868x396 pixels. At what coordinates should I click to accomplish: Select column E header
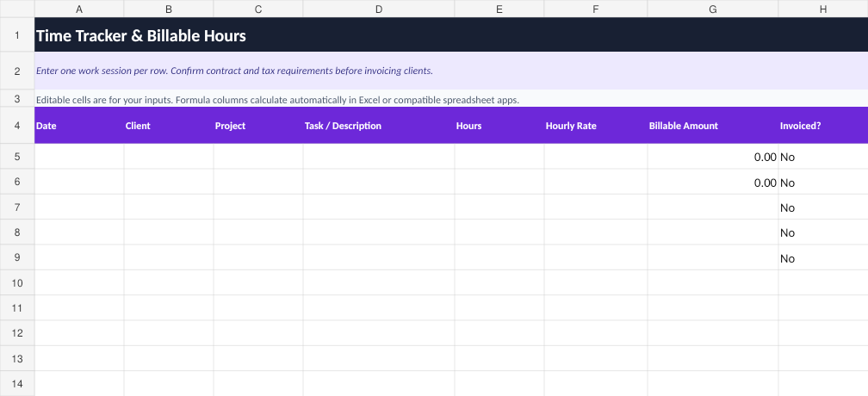499,9
